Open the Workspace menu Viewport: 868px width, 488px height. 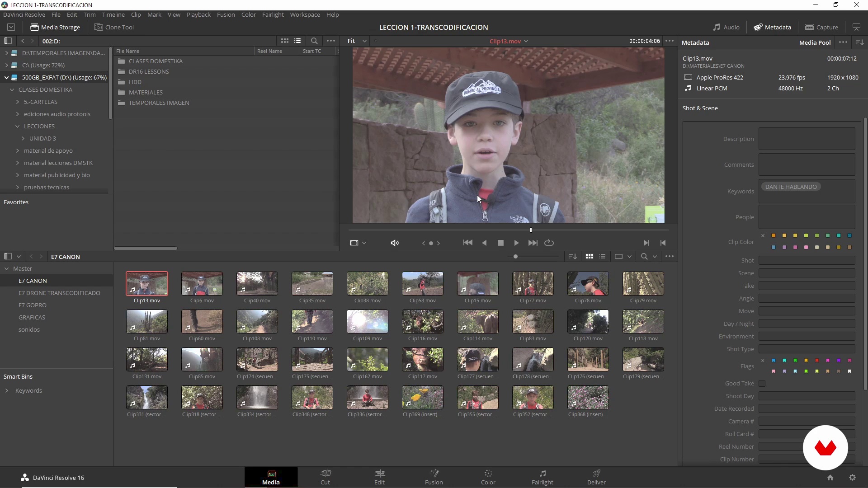tap(305, 14)
